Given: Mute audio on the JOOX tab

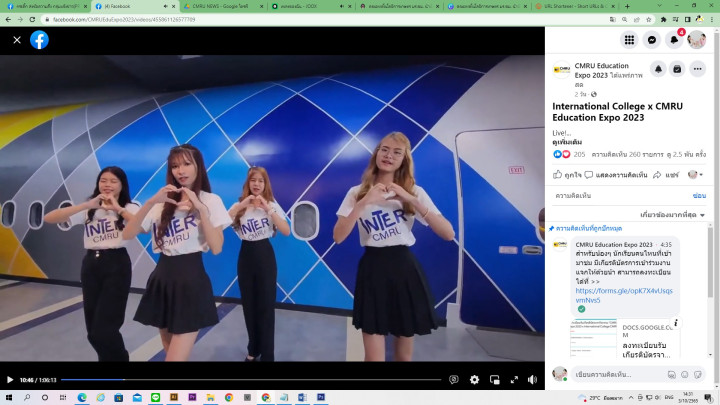Looking at the screenshot, I should [x=342, y=6].
